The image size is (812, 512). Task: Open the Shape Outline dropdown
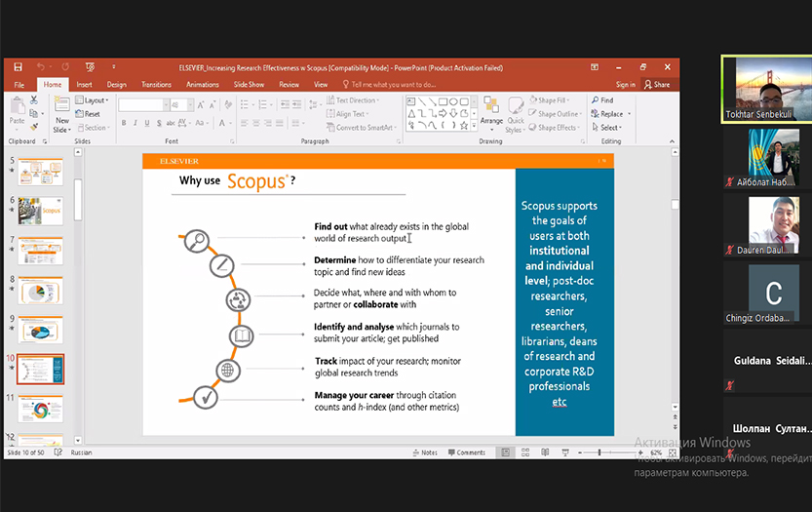[556, 114]
